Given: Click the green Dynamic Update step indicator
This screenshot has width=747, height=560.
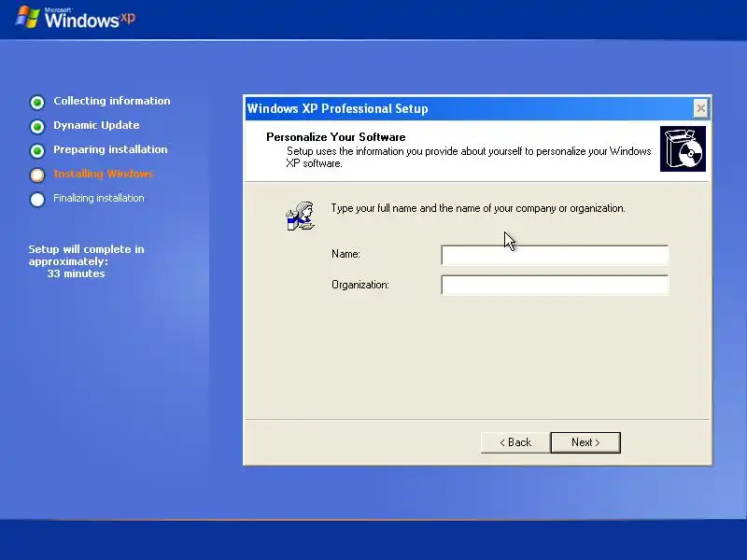Looking at the screenshot, I should [37, 126].
